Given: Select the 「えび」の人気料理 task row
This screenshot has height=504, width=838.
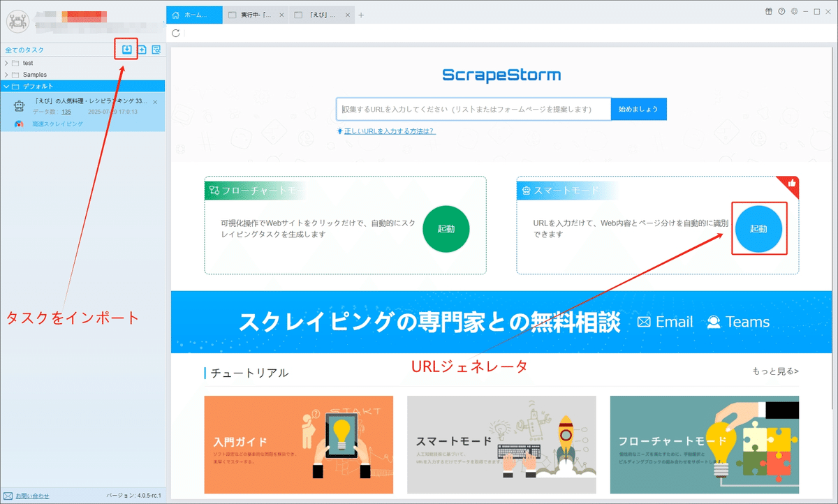Looking at the screenshot, I should (x=83, y=112).
